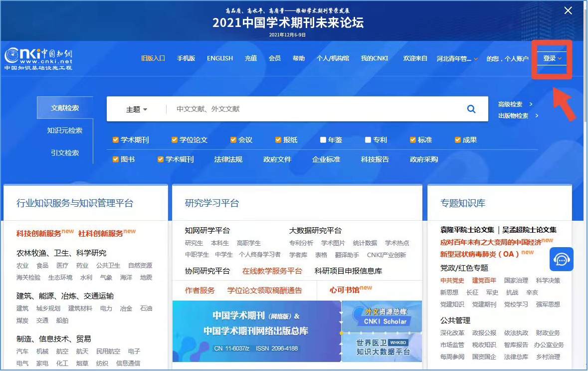
Task: Open 科研项目申报信息库 link
Action: pos(349,271)
